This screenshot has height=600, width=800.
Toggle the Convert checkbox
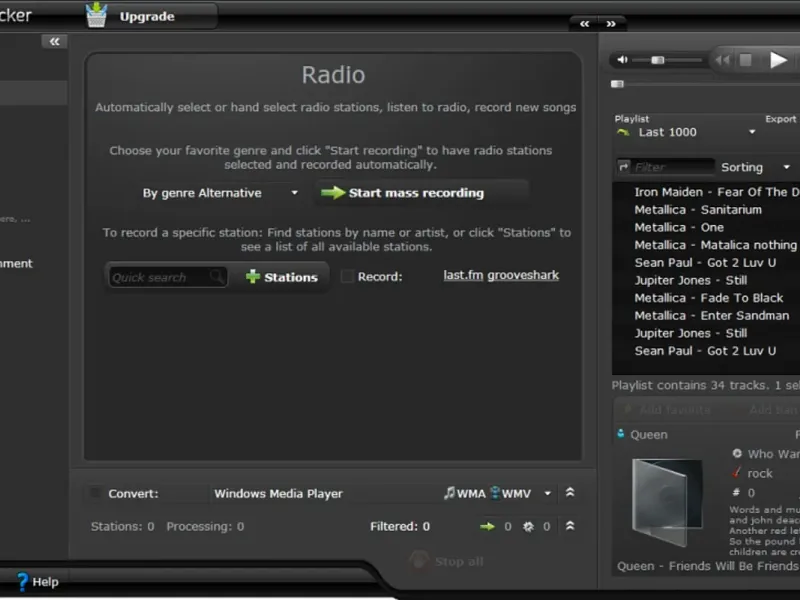(96, 493)
